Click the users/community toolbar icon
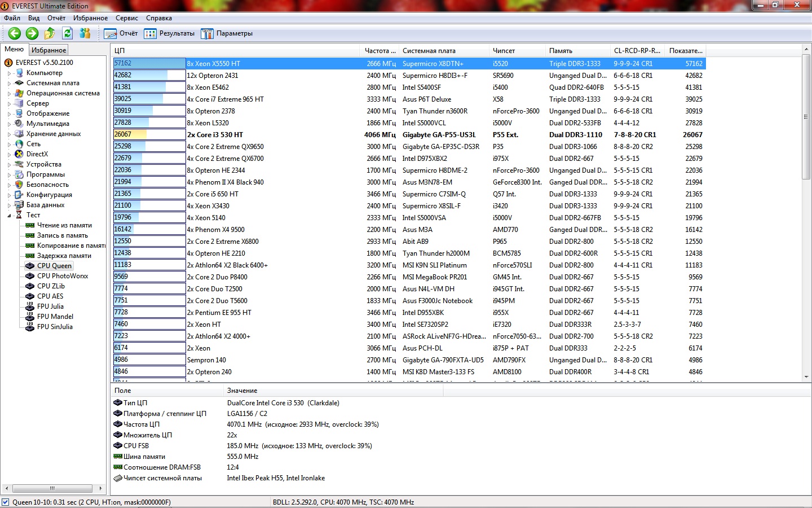Image resolution: width=812 pixels, height=508 pixels. [x=85, y=33]
